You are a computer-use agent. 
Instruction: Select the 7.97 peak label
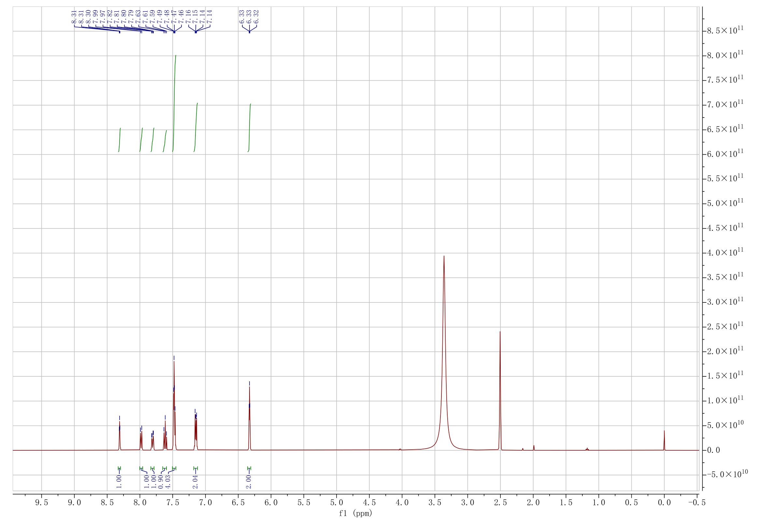tap(103, 17)
